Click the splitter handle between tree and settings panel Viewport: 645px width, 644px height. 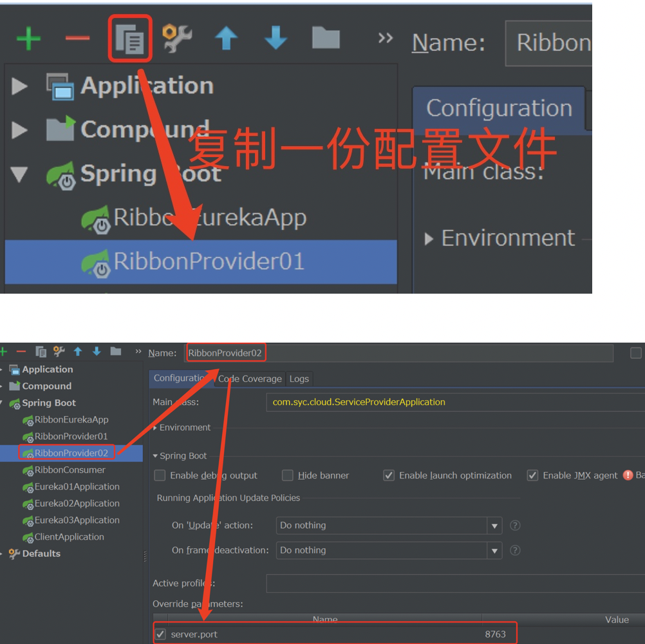click(145, 556)
